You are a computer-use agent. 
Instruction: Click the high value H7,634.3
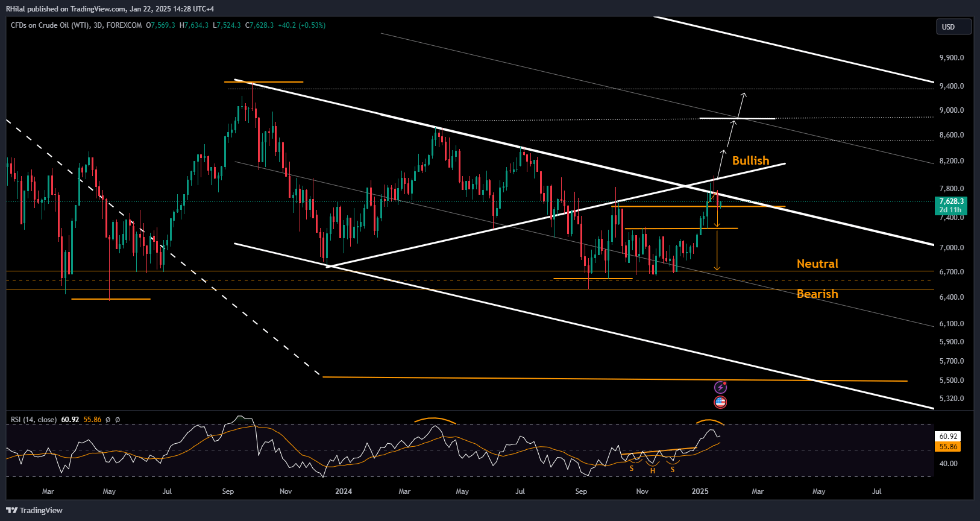(194, 25)
